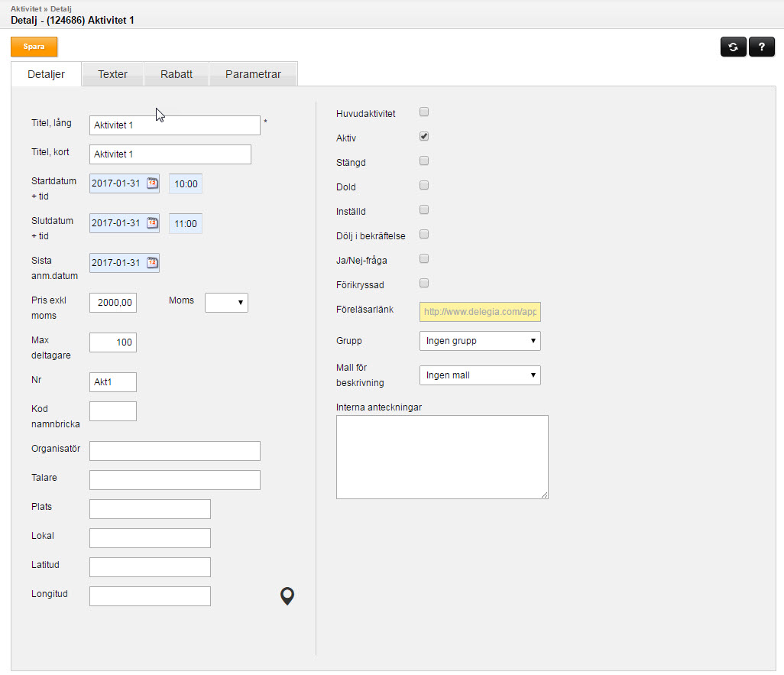The image size is (784, 675).
Task: Enable the Stängd checkbox
Action: pos(424,161)
